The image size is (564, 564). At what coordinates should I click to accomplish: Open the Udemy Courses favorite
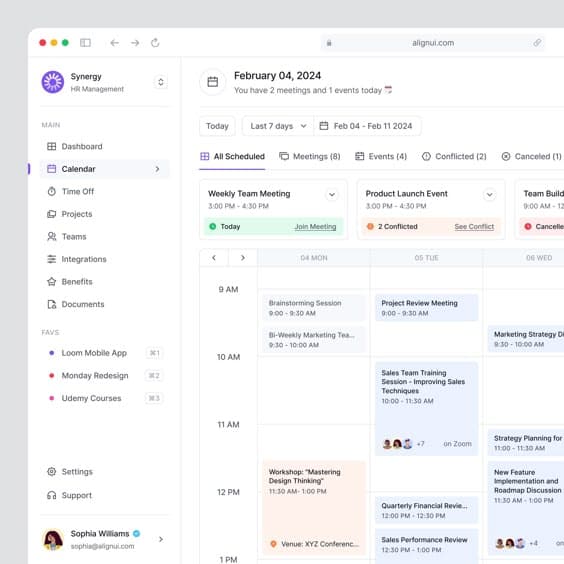point(104,398)
